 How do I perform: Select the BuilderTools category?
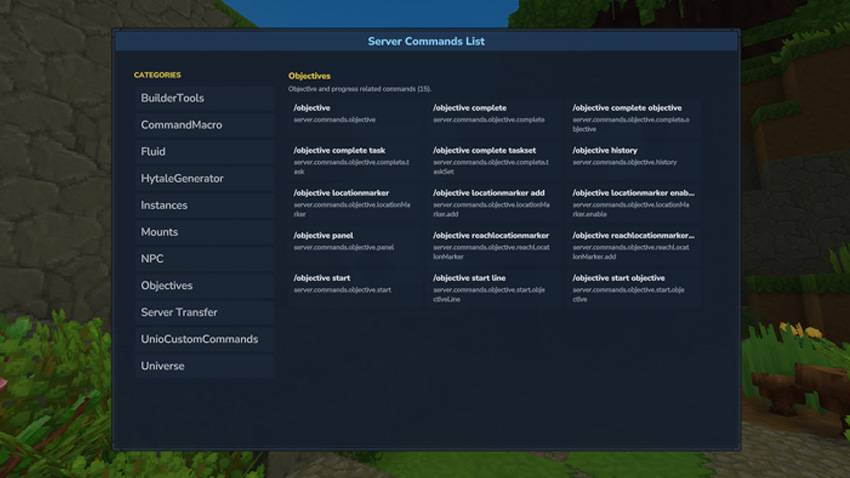(x=203, y=98)
